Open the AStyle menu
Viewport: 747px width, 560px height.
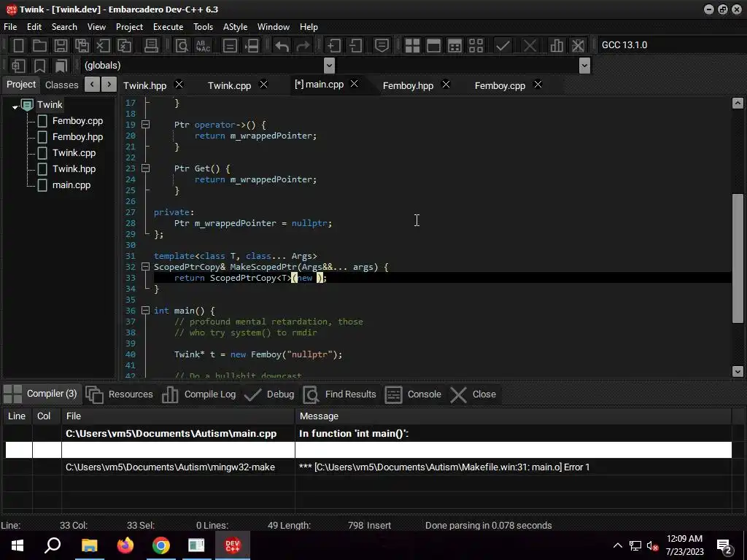click(236, 27)
